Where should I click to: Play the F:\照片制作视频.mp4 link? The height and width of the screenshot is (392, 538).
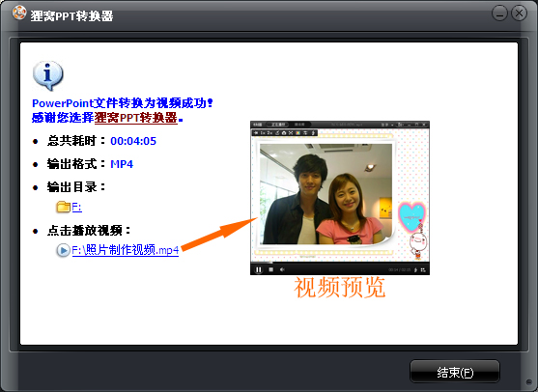(126, 250)
